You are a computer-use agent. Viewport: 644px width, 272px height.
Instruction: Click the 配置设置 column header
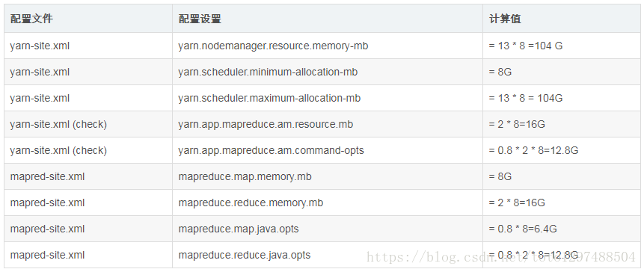click(x=200, y=19)
